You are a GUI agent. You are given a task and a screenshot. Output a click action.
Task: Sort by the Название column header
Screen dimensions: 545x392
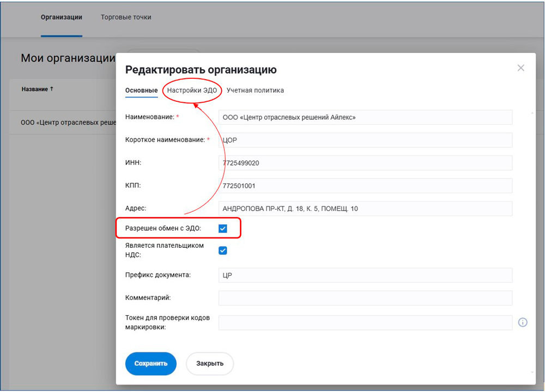[x=37, y=89]
